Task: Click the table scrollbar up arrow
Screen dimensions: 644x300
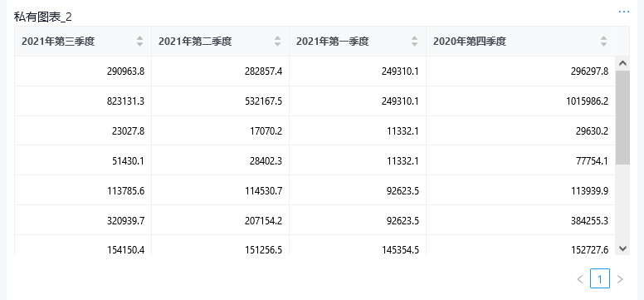Action: (622, 63)
